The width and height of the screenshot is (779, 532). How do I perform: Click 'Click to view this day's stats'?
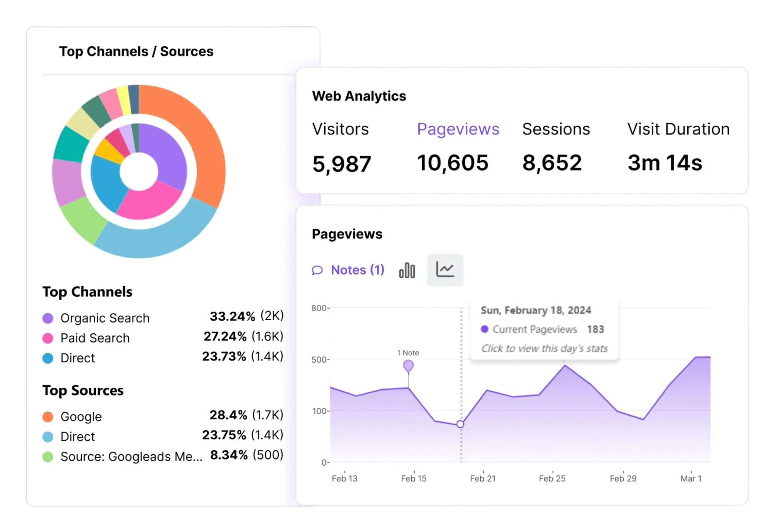(x=544, y=348)
